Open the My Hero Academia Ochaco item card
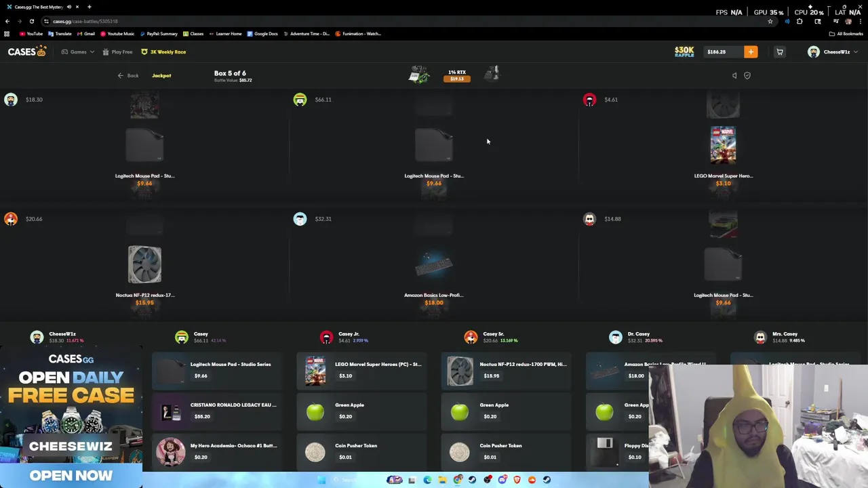The width and height of the screenshot is (868, 488). pos(218,451)
